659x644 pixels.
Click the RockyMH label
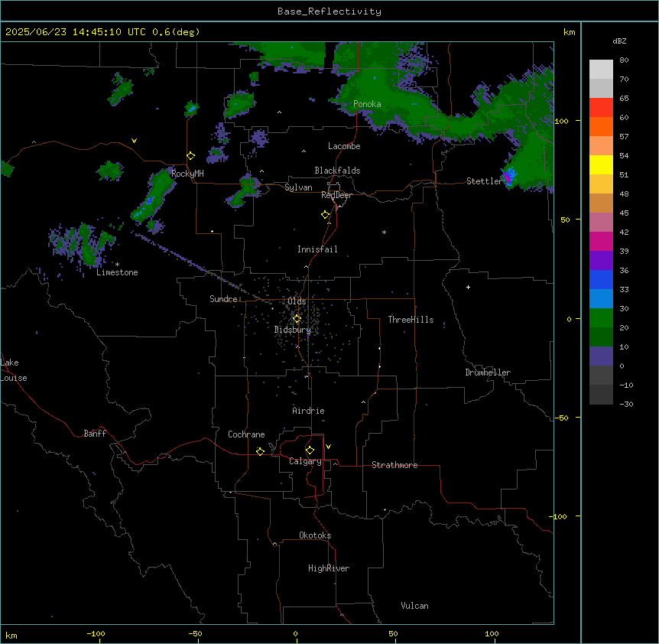187,174
